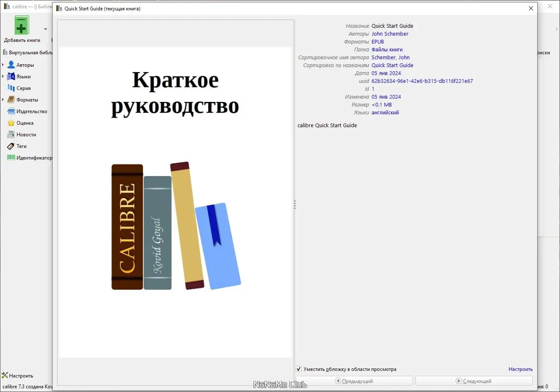This screenshot has width=560, height=392.
Task: Select the Authors person icon in sidebar
Action: (x=11, y=65)
